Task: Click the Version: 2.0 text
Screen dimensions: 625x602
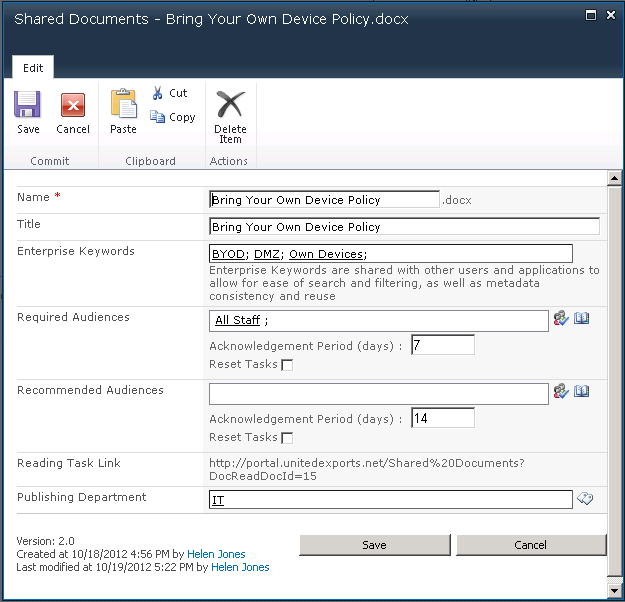Action: [45, 541]
